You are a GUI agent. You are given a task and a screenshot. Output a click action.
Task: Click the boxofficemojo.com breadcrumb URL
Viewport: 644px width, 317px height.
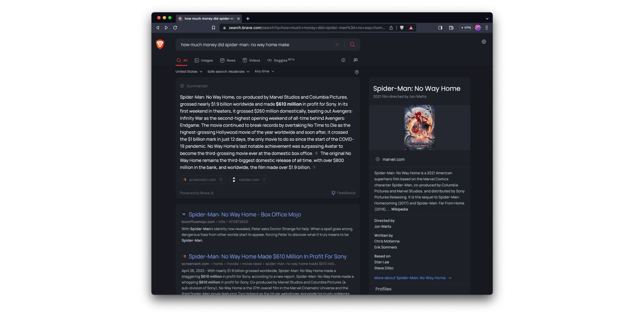pyautogui.click(x=215, y=222)
